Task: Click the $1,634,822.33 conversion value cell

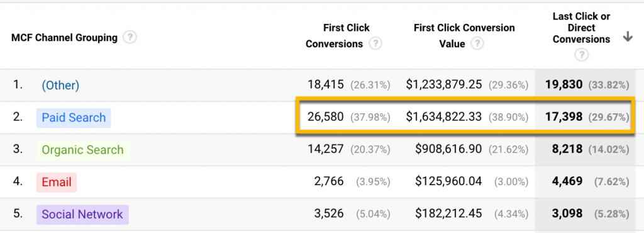Action: 443,117
